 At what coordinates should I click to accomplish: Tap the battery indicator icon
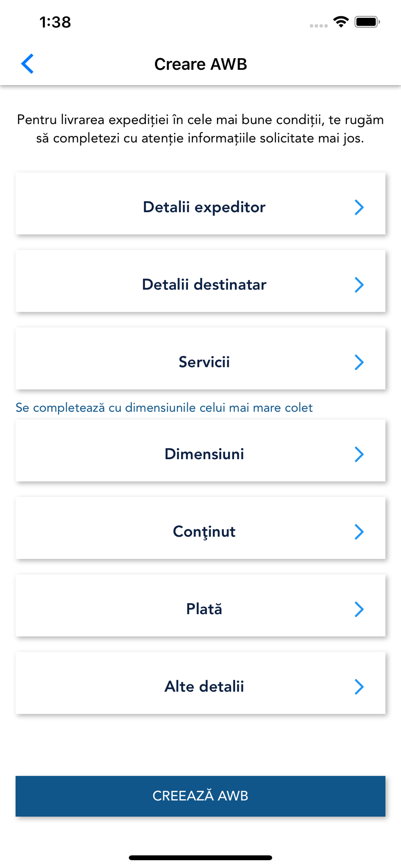[x=367, y=22]
